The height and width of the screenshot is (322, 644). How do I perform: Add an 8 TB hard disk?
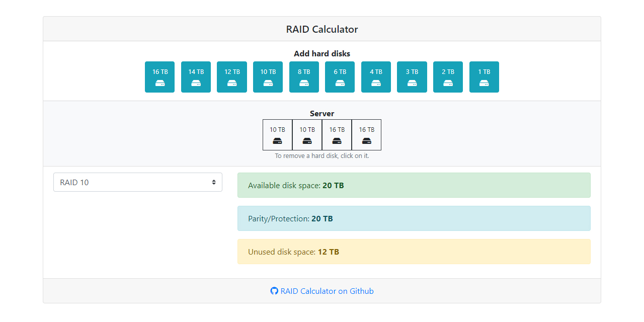coord(304,77)
